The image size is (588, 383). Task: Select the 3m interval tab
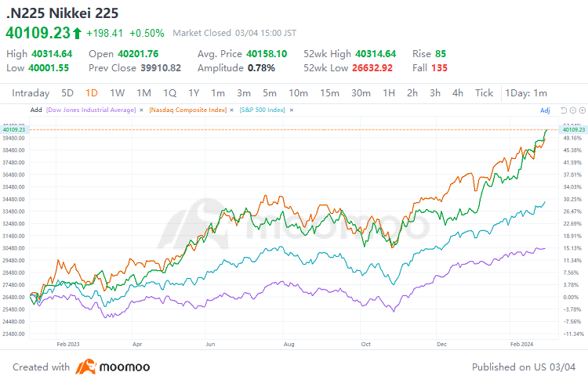click(x=244, y=93)
